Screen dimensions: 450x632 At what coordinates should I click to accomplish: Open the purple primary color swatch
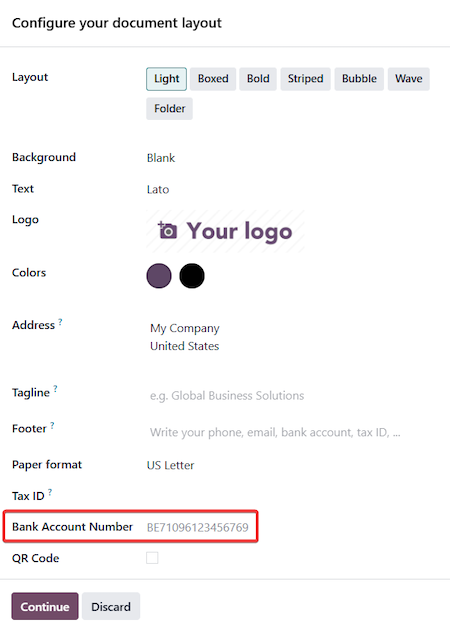point(159,276)
